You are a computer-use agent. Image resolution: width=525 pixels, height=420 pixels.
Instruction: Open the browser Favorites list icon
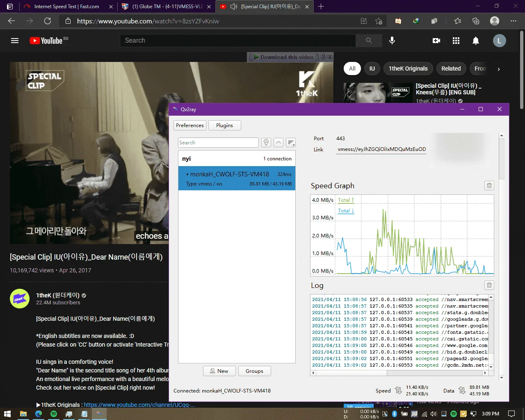coord(458,21)
